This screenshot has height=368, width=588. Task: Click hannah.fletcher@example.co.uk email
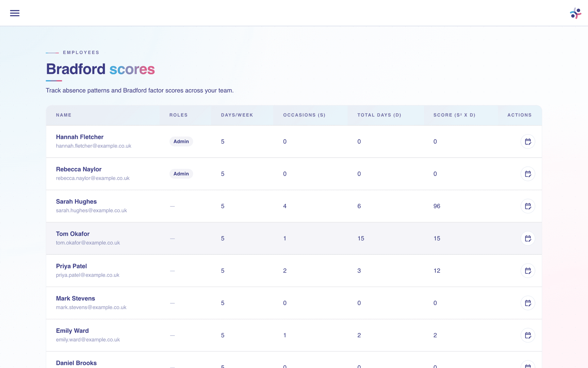[x=93, y=146]
